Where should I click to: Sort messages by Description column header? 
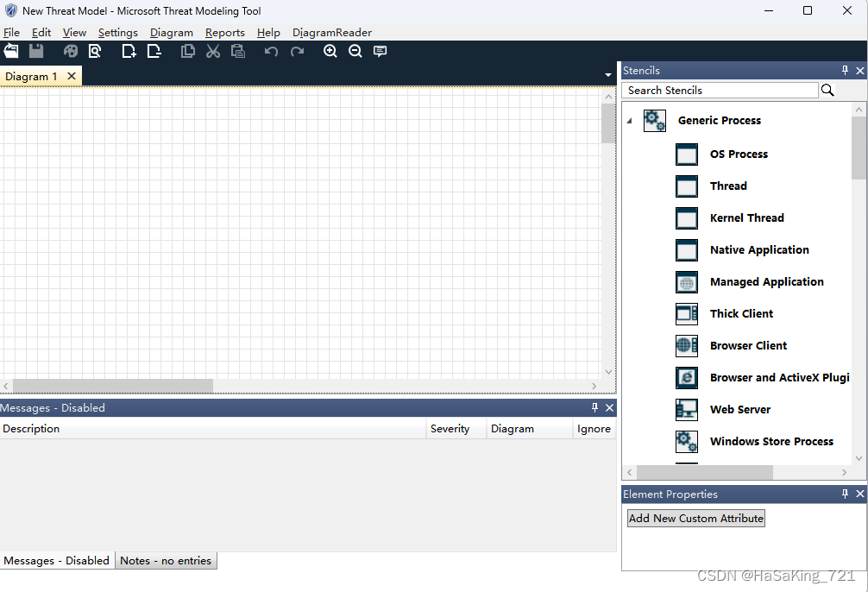212,429
